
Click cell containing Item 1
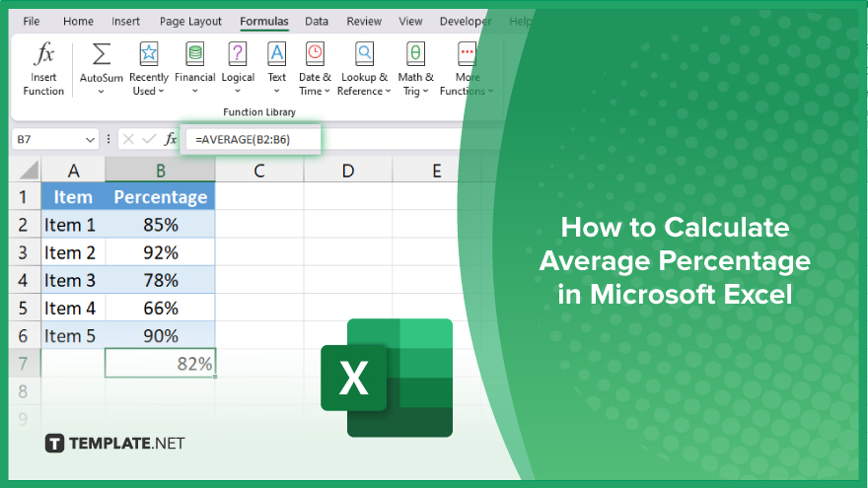[x=73, y=225]
